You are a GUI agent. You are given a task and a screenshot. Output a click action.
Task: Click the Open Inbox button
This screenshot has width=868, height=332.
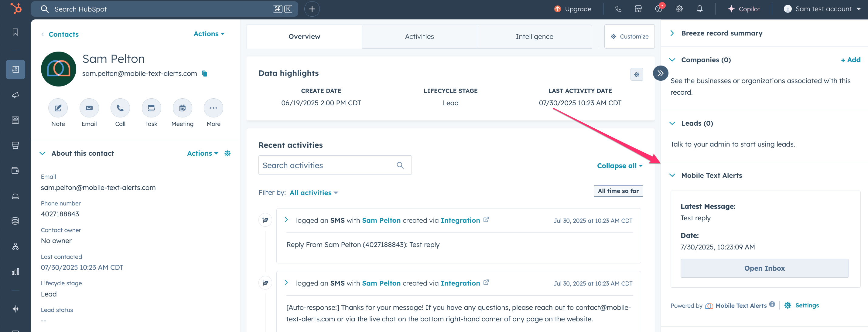[764, 268]
